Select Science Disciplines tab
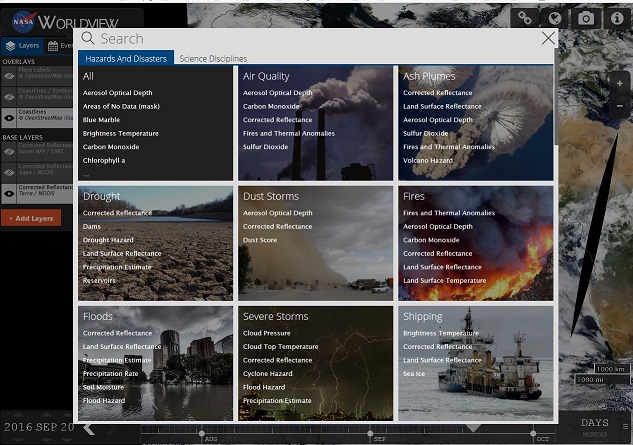 [x=213, y=59]
